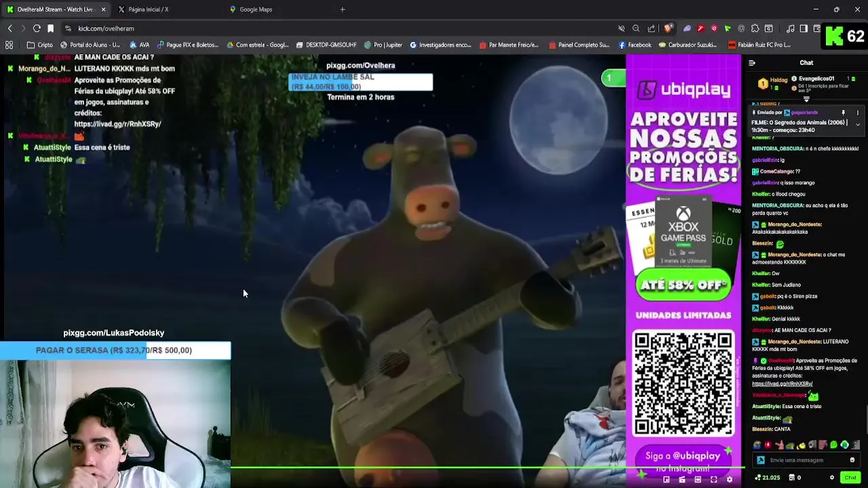Insert the green ghost emote in quick row
Screen dimensions: 868x488
click(834, 445)
